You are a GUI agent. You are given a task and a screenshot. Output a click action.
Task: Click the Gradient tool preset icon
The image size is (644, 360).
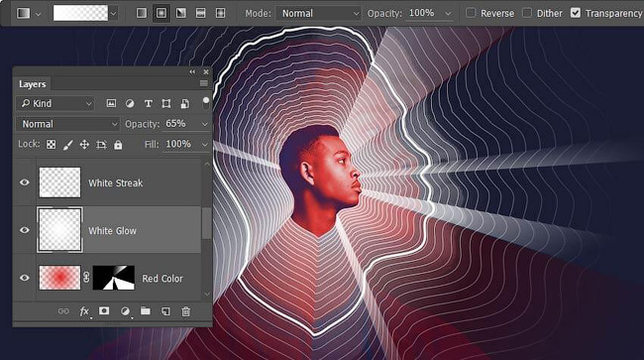(x=24, y=13)
